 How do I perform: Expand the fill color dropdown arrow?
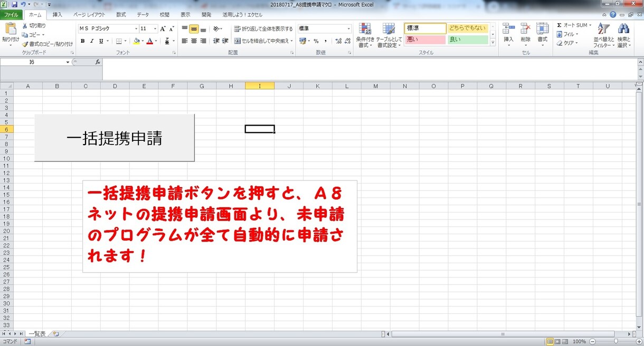(143, 41)
